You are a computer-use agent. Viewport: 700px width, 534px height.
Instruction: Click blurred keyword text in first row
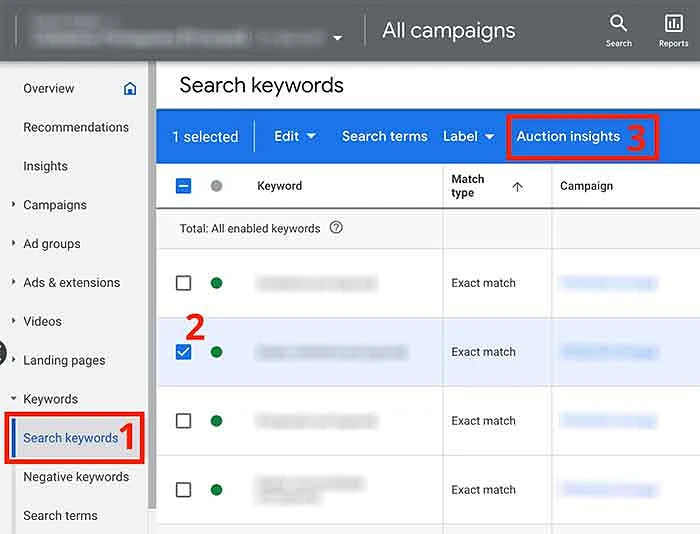point(317,283)
